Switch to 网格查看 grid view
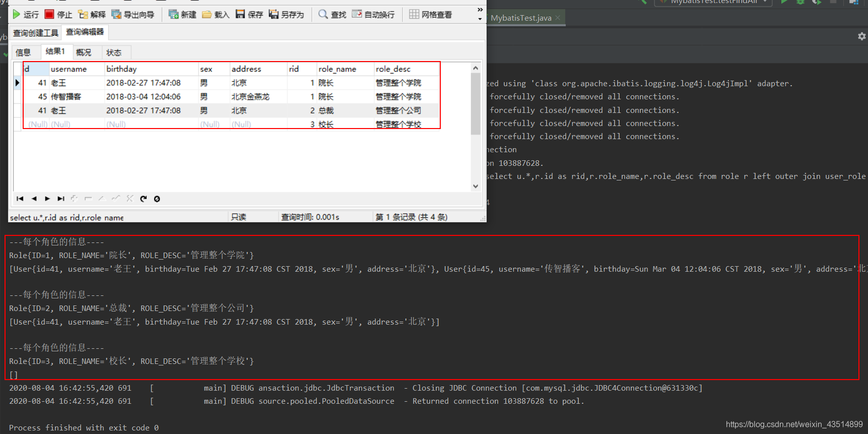Image resolution: width=868 pixels, height=434 pixels. point(431,15)
